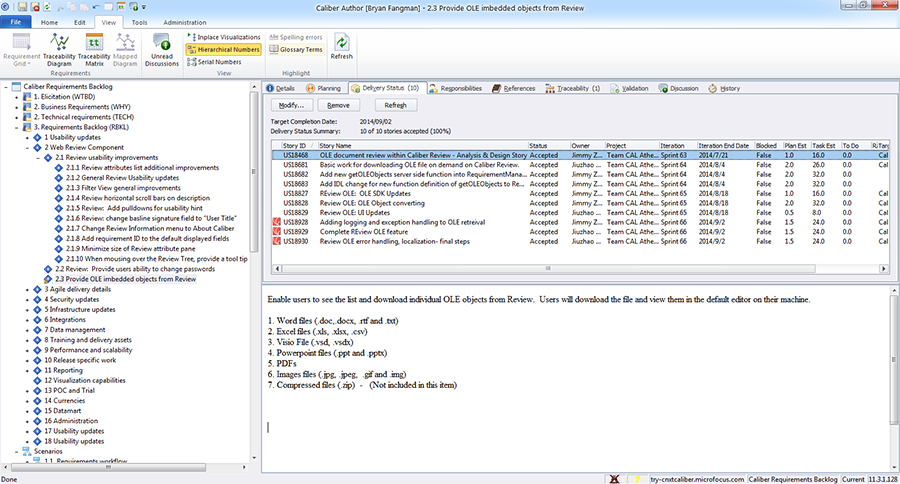Collapse the Scenarios node
The width and height of the screenshot is (900, 484).
point(17,451)
